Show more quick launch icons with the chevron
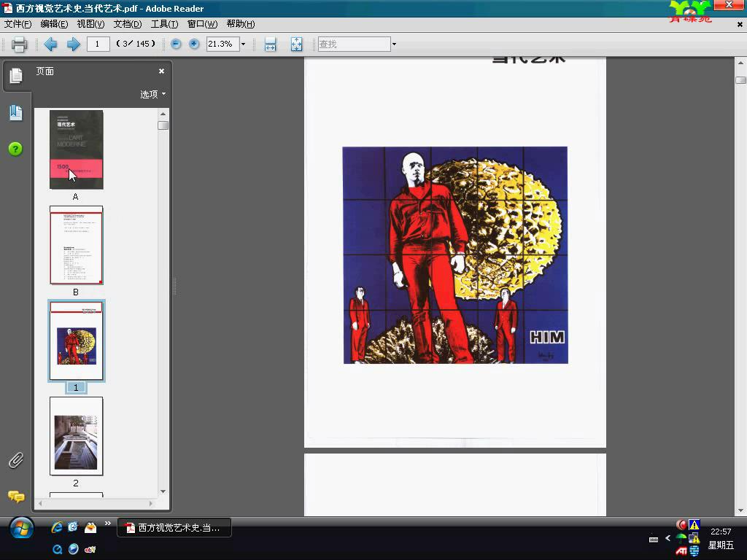The width and height of the screenshot is (747, 560). pos(108,524)
